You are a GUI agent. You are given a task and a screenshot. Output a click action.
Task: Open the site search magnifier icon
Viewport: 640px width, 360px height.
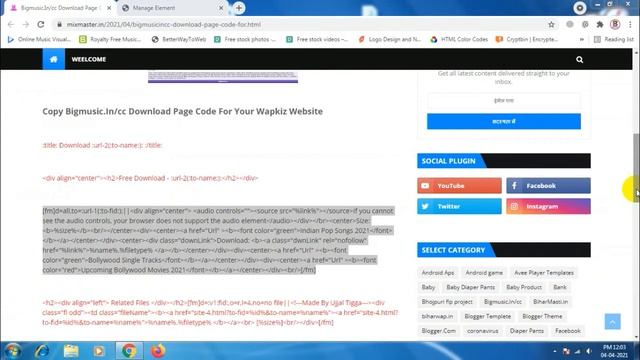click(579, 60)
